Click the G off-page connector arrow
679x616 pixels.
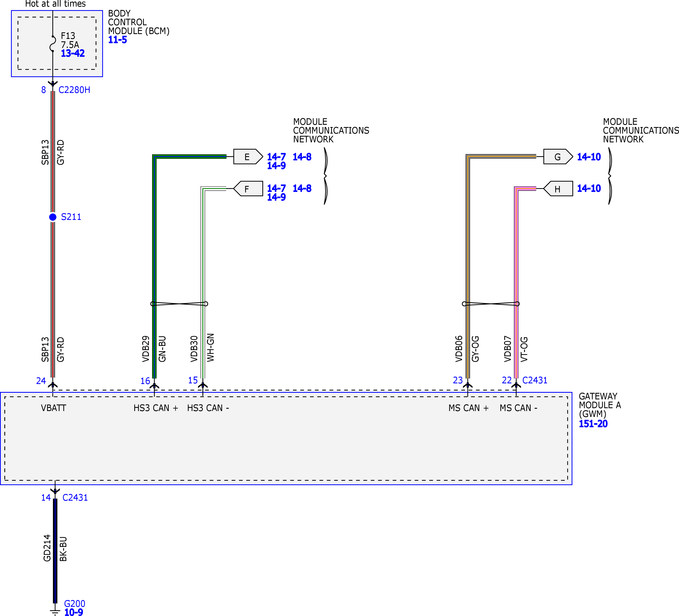pyautogui.click(x=558, y=157)
